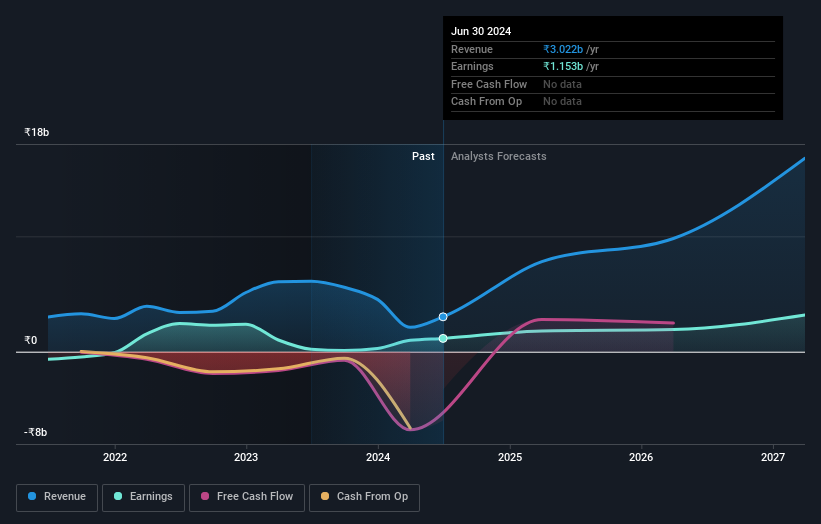Click the 'Free Cash Flow' label in the tooltip
Viewport: 821px width, 524px height.
[x=489, y=84]
